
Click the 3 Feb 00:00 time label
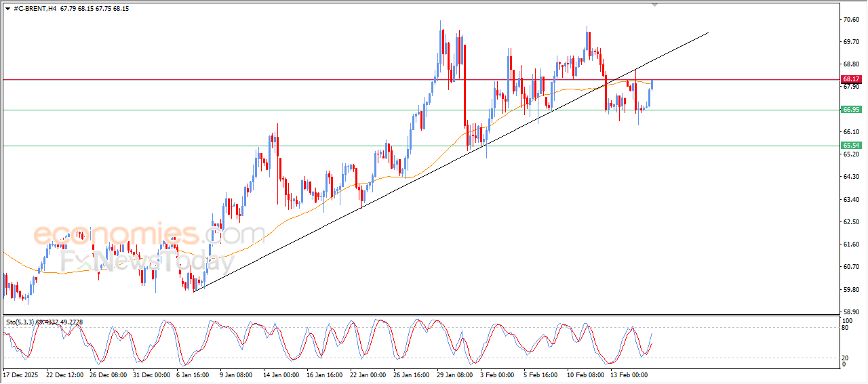[498, 375]
